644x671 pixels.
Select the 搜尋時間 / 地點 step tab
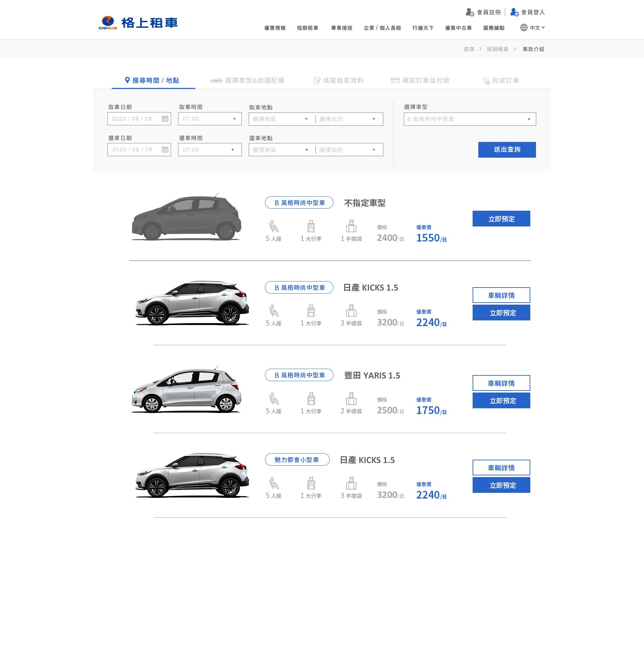(153, 81)
